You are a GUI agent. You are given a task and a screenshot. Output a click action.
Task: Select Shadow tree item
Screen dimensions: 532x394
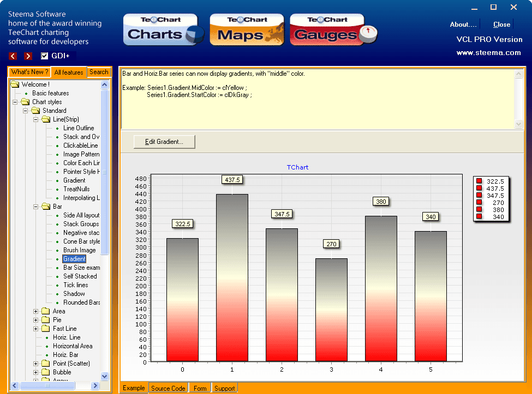point(74,294)
